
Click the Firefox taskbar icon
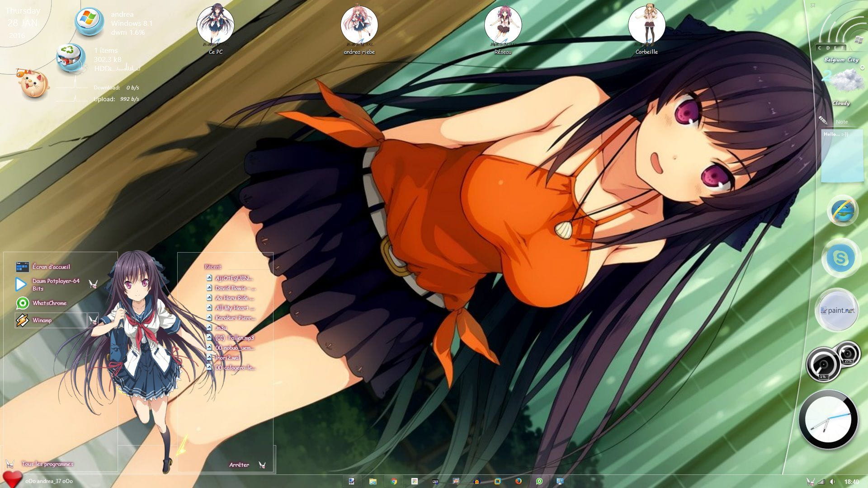(x=519, y=481)
